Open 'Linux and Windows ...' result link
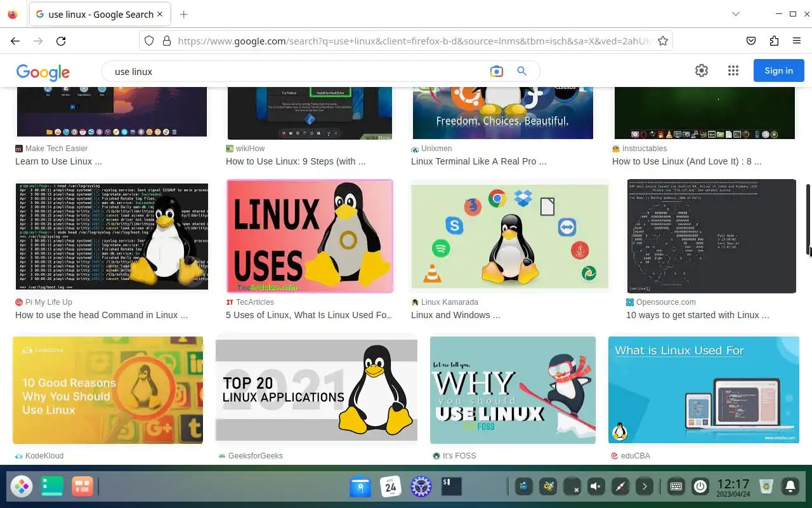Viewport: 812px width, 508px height. click(455, 315)
